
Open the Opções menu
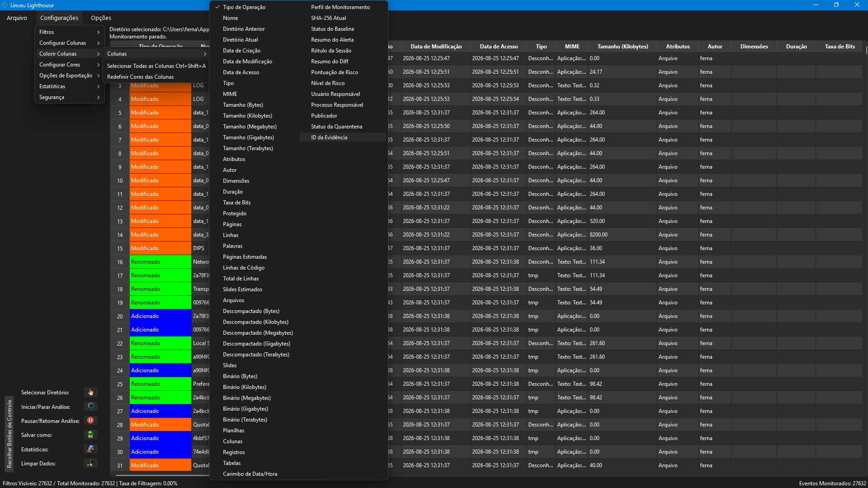pyautogui.click(x=101, y=18)
